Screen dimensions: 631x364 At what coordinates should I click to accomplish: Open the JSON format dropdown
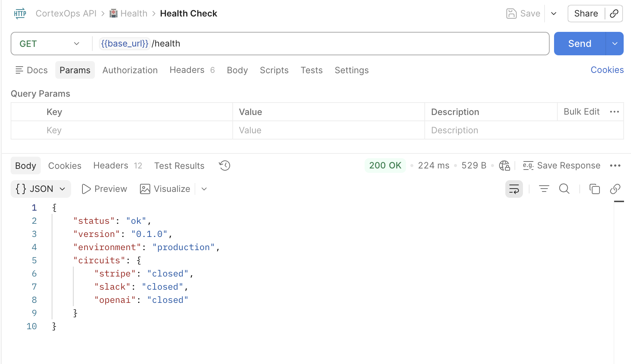[x=41, y=189]
